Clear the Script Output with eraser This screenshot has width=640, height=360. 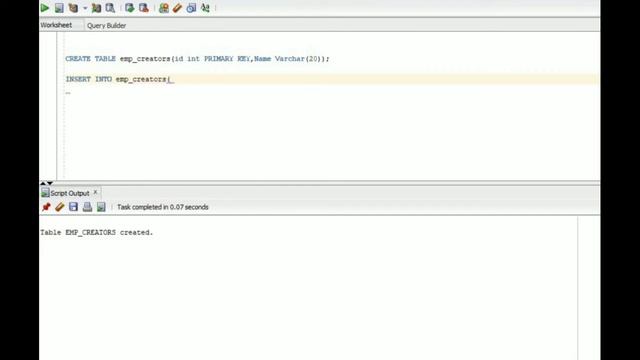[x=60, y=207]
